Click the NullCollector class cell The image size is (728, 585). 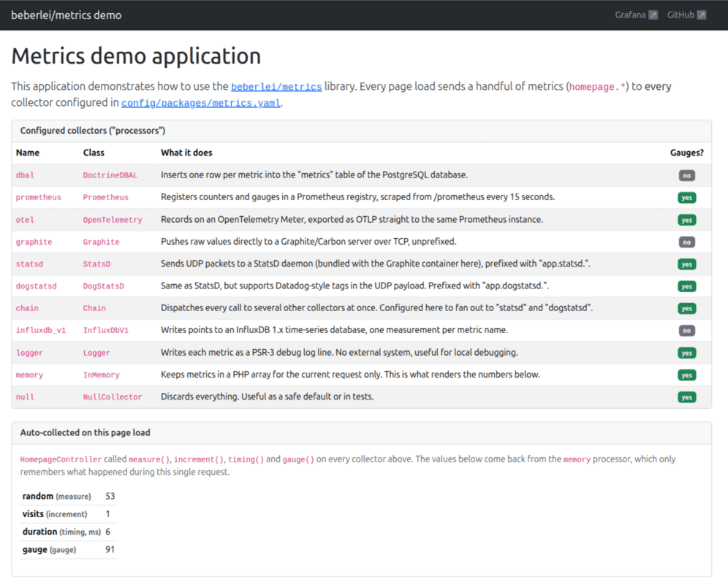click(x=113, y=397)
